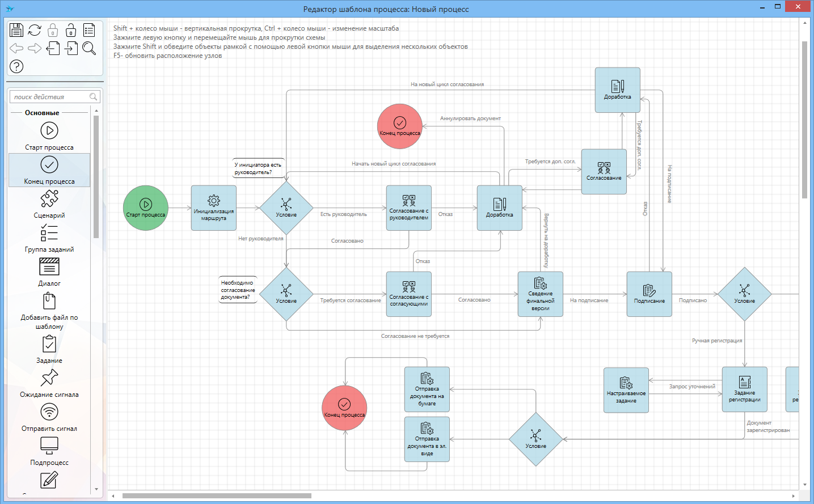
Task: Click the horizontal canvas scrollbar thumb
Action: 217,496
